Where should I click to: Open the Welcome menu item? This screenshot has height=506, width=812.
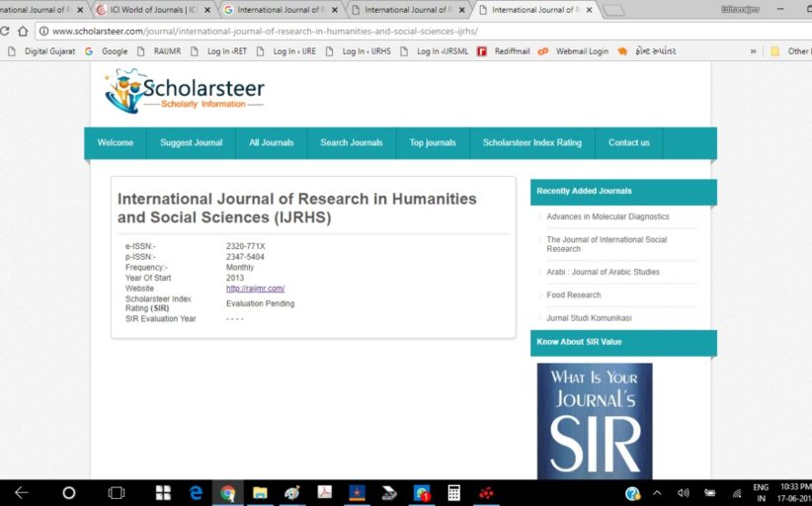[116, 143]
